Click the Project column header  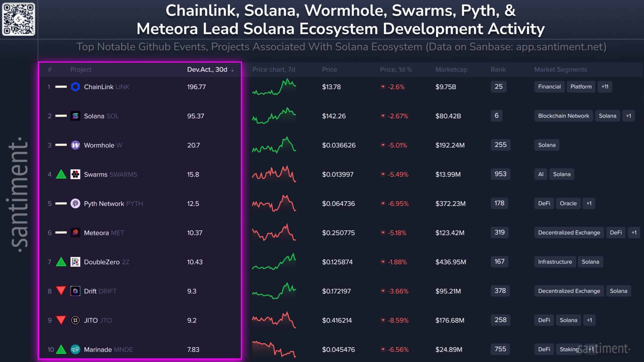click(81, 70)
